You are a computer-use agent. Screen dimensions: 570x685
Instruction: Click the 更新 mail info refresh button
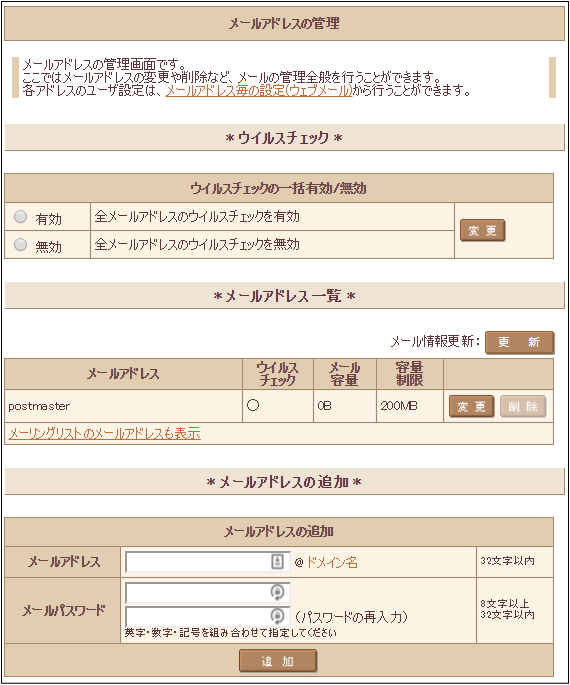[519, 342]
